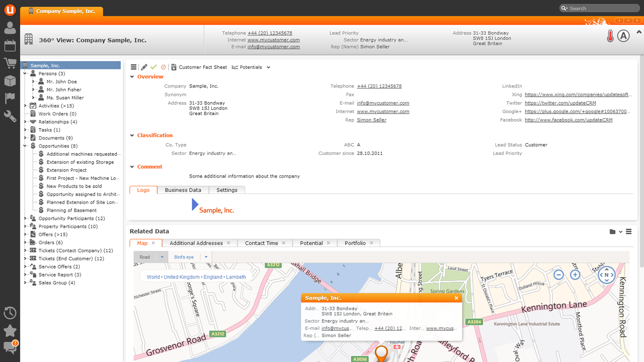Image resolution: width=644 pixels, height=362 pixels.
Task: Zoom out the map with minus button
Action: [x=559, y=275]
